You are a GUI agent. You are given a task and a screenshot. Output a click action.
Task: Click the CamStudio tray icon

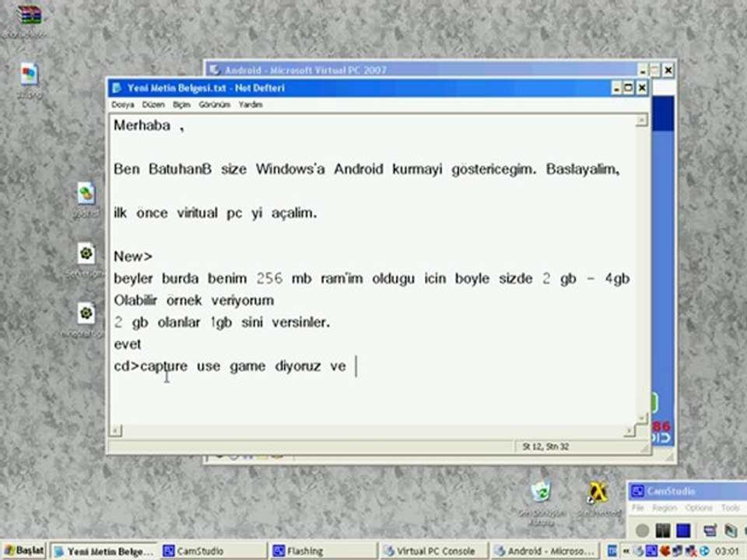pyautogui.click(x=652, y=551)
